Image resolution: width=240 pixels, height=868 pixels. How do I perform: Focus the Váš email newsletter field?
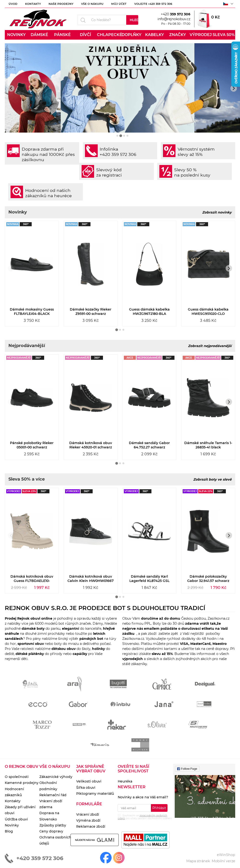(134, 808)
